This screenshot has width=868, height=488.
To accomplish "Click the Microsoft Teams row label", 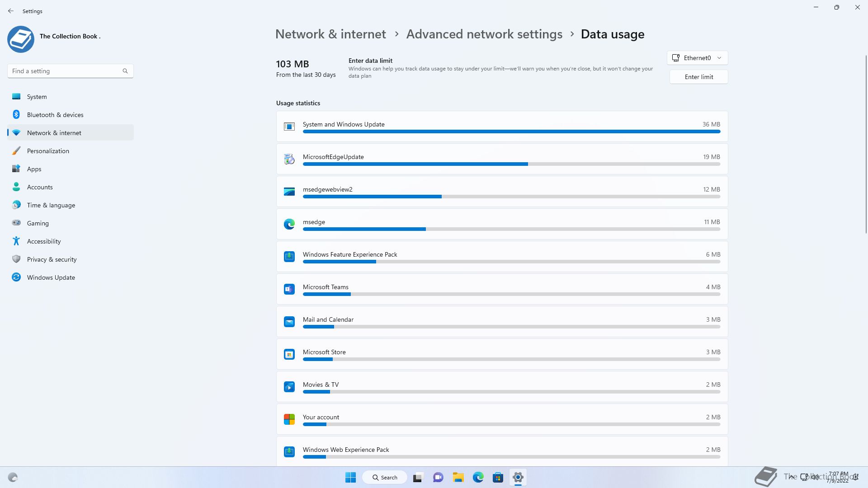I will (x=325, y=287).
